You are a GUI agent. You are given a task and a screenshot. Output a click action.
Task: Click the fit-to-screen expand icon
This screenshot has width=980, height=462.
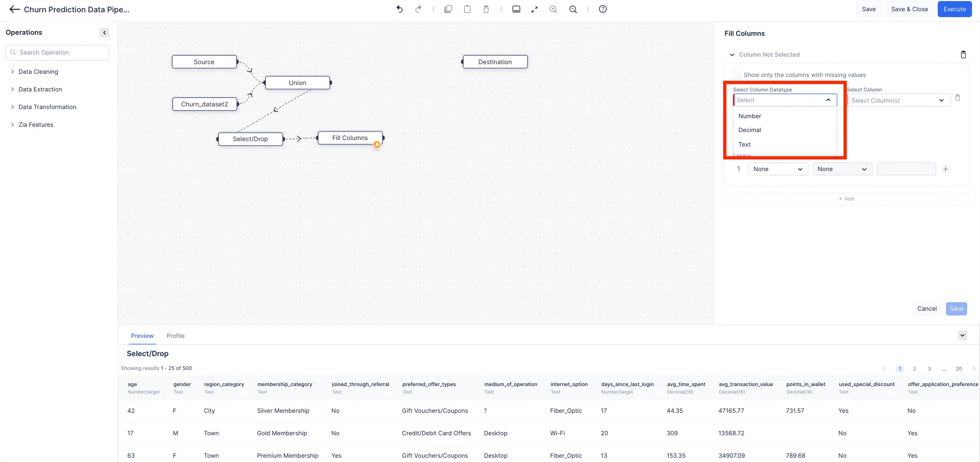(534, 9)
